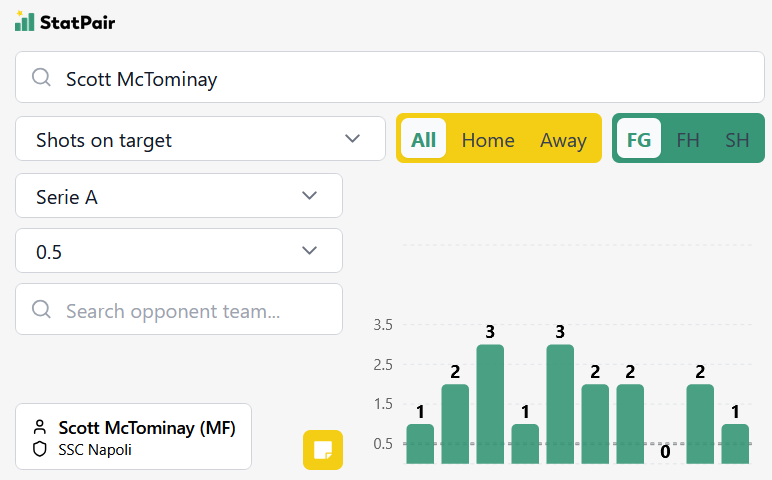Screen dimensions: 772x480
Task: Click the chevron arrow in the Serie A field
Action: (x=309, y=196)
